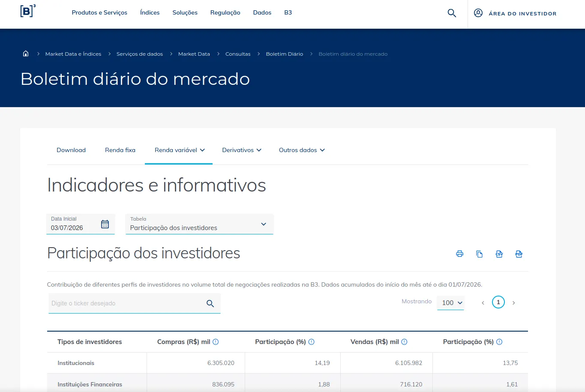Navigate to Serviços de dados breadcrumb

pos(140,54)
